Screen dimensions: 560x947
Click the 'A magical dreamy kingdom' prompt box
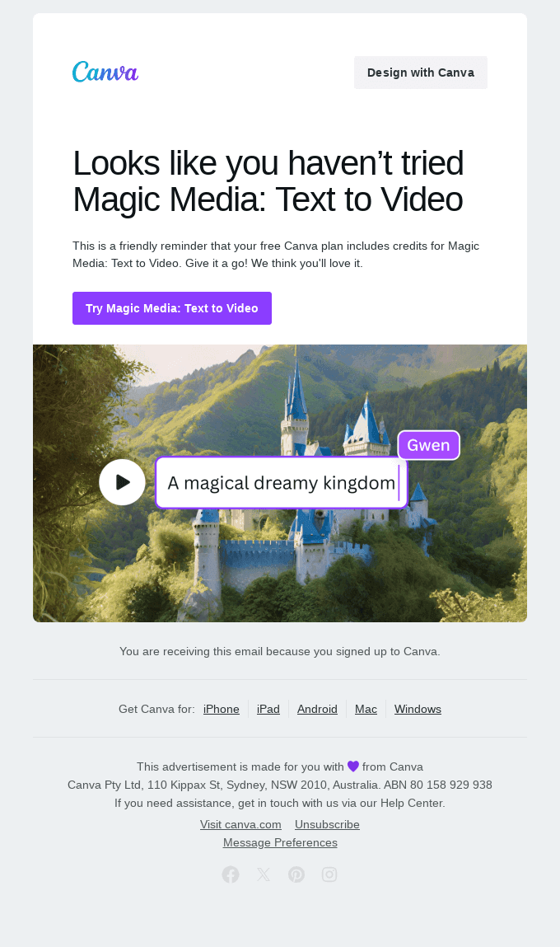click(x=282, y=482)
